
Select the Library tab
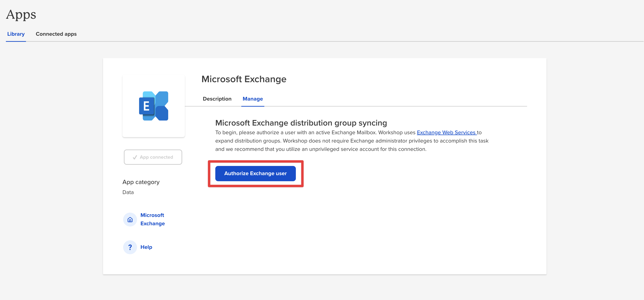pos(16,34)
